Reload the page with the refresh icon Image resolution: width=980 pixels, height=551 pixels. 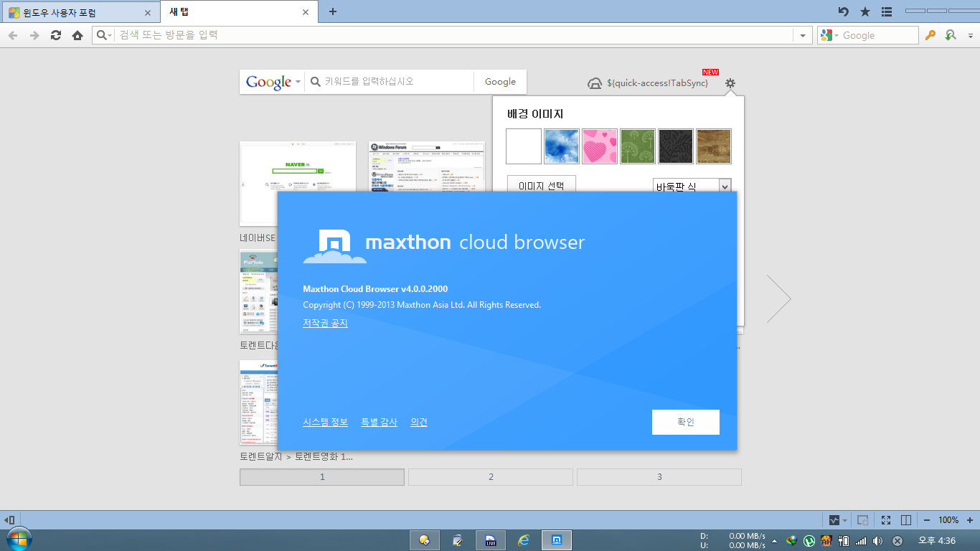tap(56, 35)
